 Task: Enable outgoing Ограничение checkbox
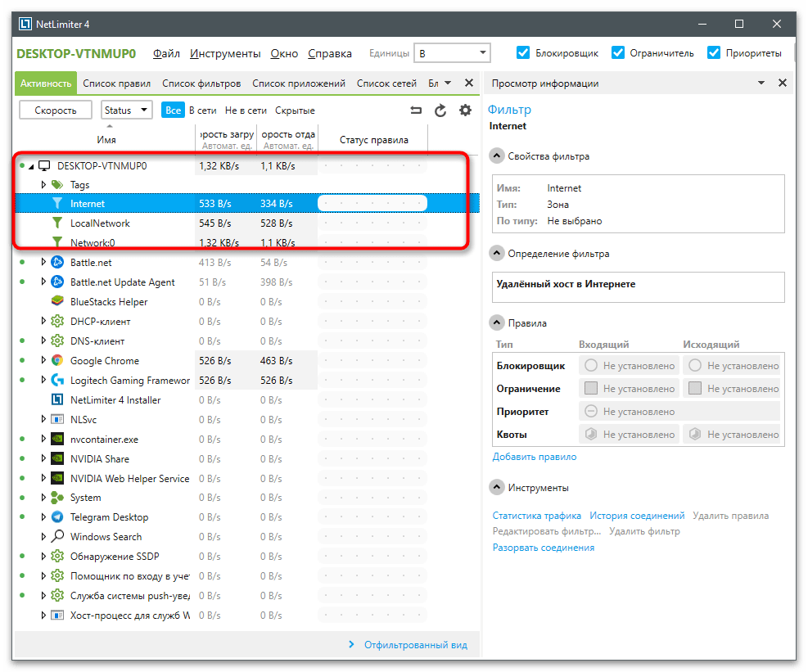(695, 388)
